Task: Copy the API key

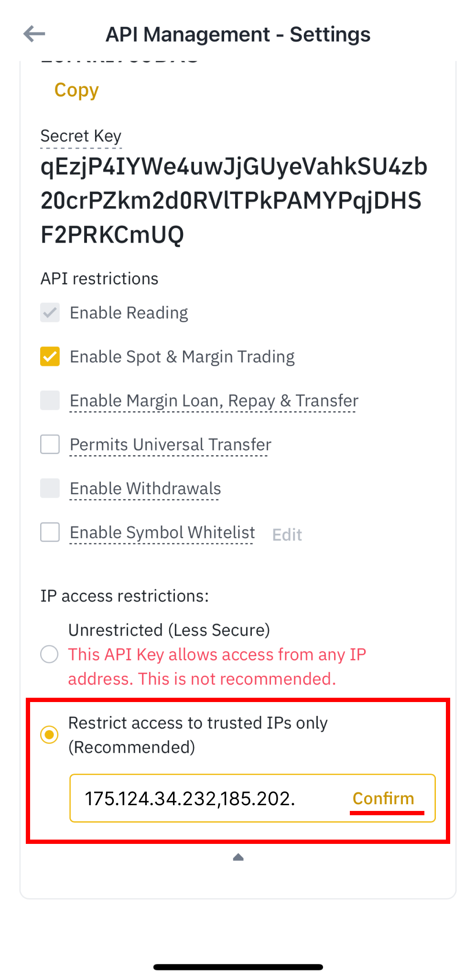Action: (x=76, y=90)
